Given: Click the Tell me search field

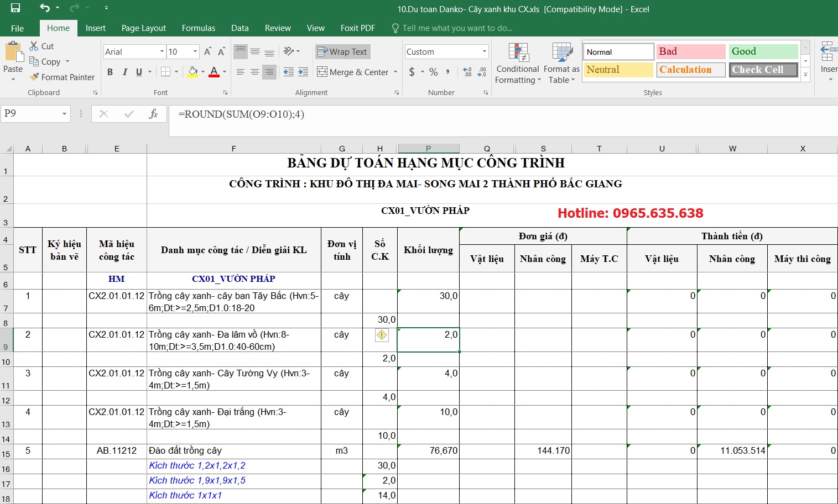Looking at the screenshot, I should pos(457,28).
